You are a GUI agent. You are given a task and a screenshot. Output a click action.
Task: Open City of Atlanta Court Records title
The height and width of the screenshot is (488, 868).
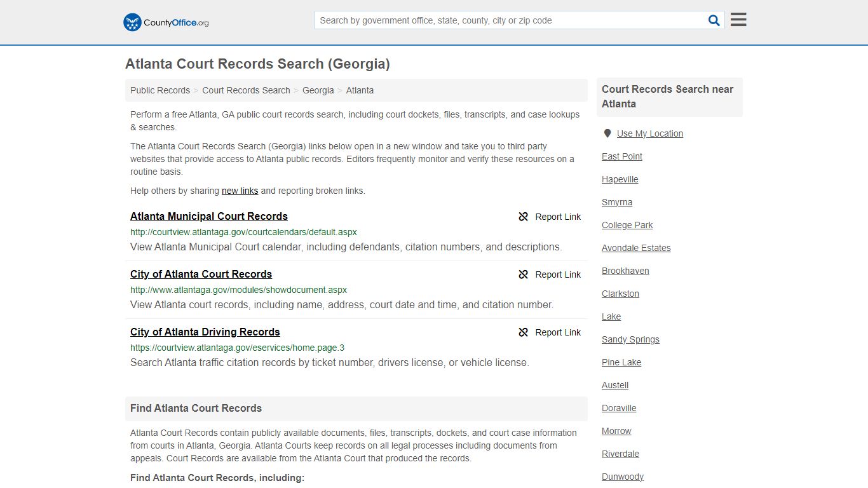201,274
